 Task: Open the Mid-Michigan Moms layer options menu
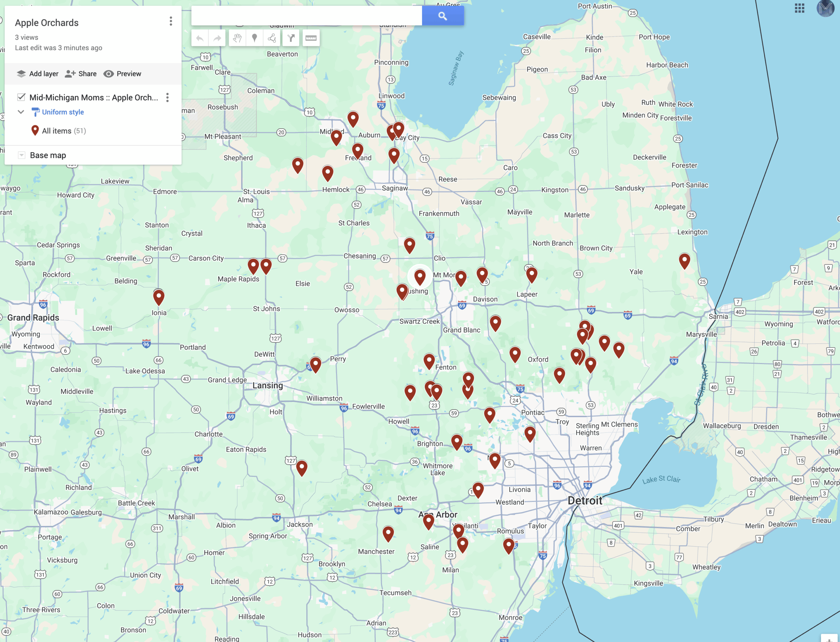(x=167, y=97)
